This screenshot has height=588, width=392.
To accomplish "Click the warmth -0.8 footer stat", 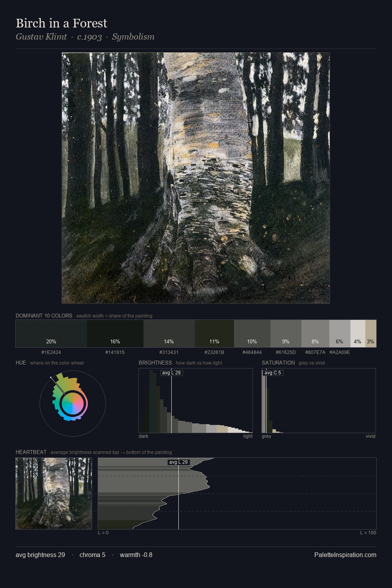I will click(x=136, y=555).
